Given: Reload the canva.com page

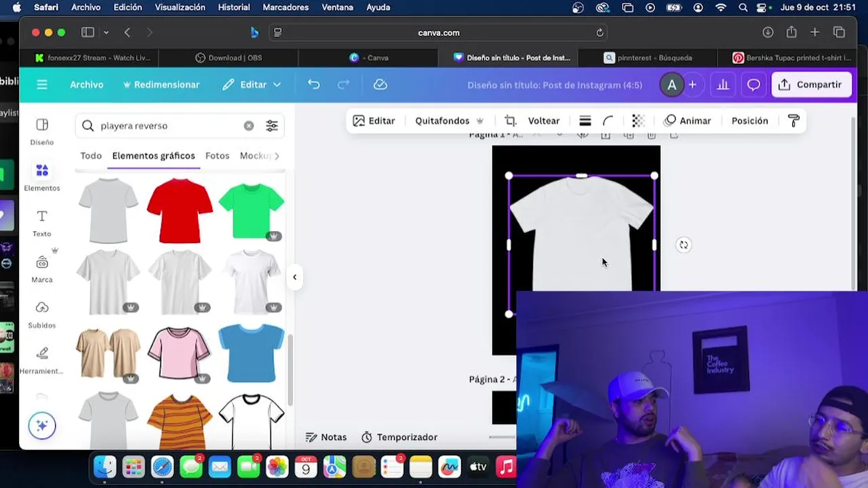Looking at the screenshot, I should pyautogui.click(x=599, y=33).
